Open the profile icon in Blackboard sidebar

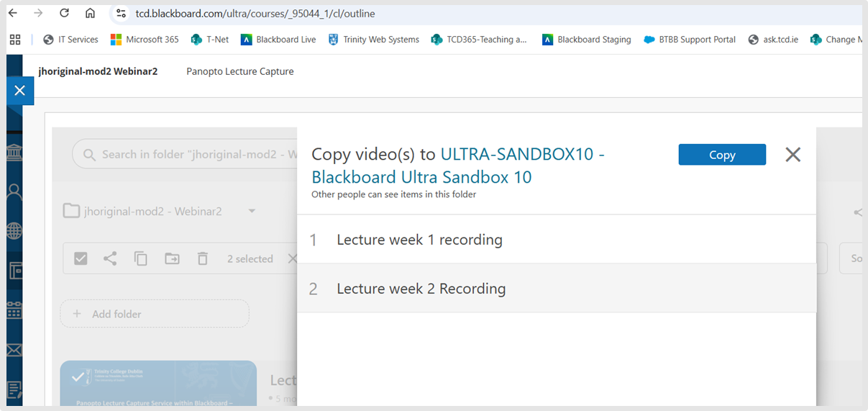point(14,192)
